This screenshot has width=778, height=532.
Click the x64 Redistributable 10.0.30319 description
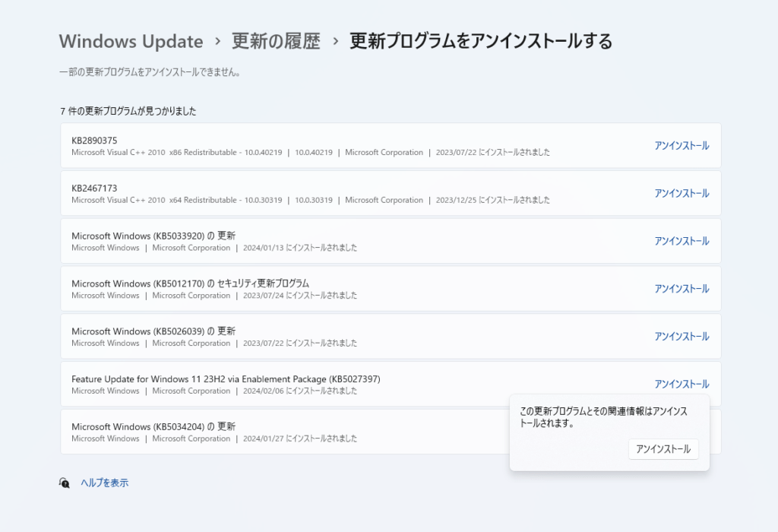[x=176, y=200]
